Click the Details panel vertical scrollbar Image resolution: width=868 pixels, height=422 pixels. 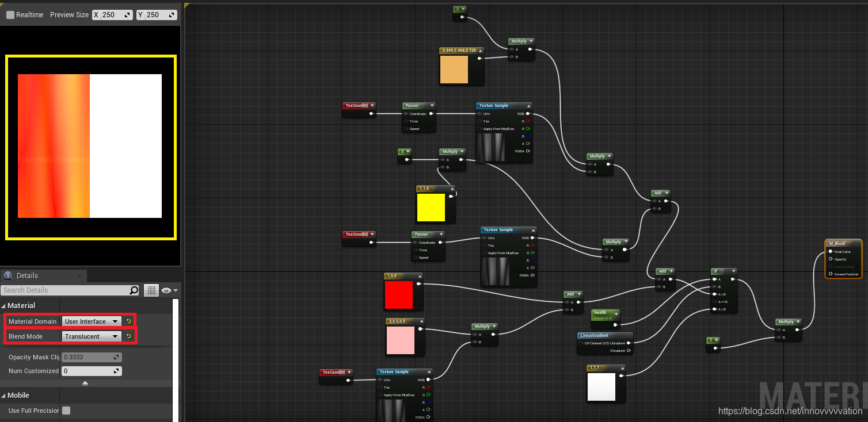(176, 360)
